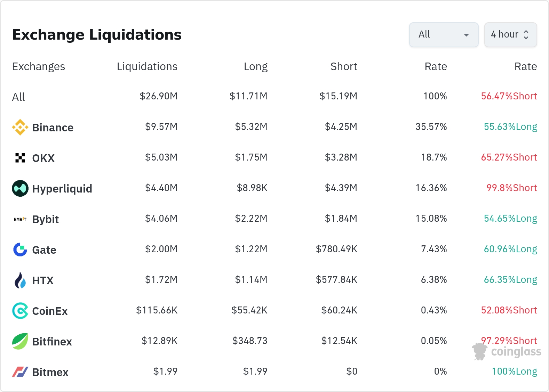Open the All coin filter dropdown

444,34
